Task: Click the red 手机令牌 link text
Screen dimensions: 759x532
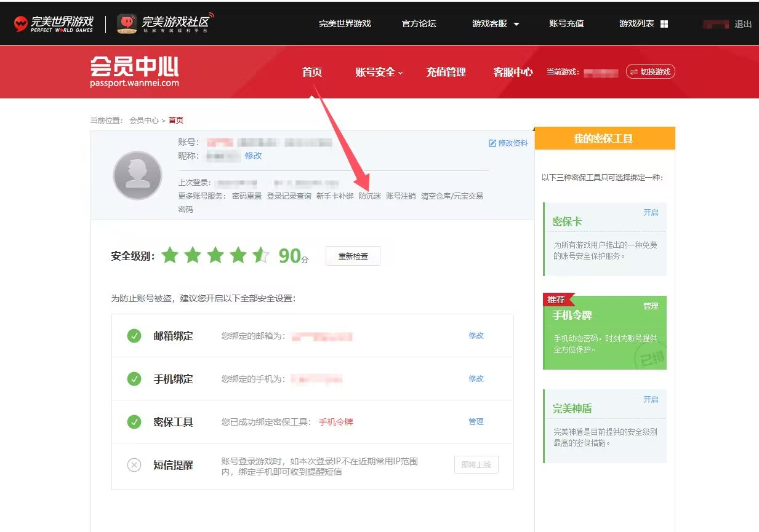Action: 336,422
